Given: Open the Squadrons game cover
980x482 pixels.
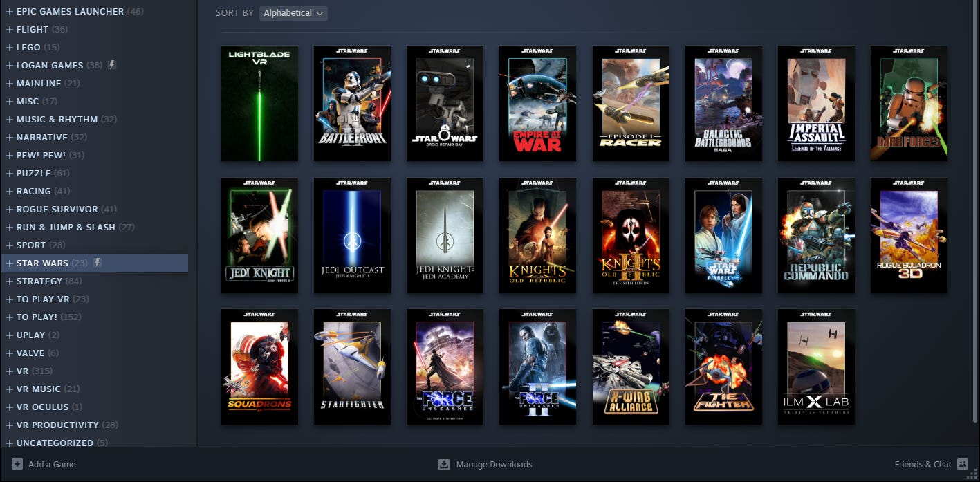Looking at the screenshot, I should click(x=259, y=367).
